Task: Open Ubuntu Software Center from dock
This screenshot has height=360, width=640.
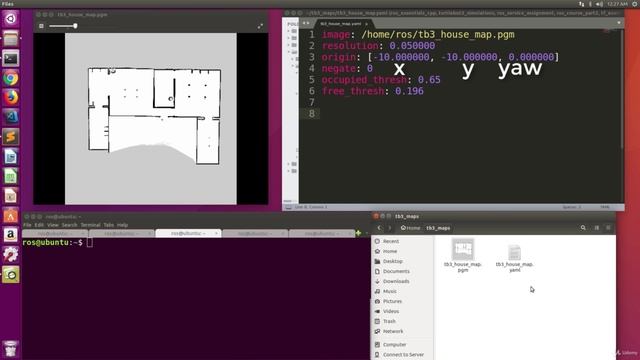Action: (11, 216)
